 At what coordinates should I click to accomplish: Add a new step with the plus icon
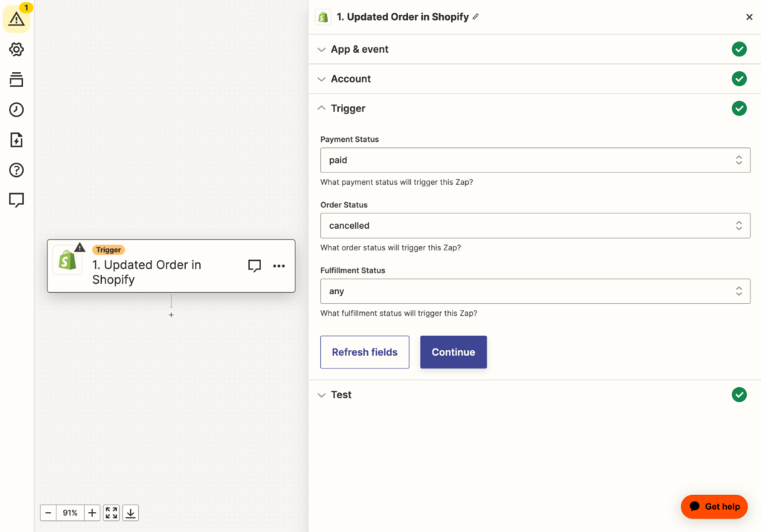[171, 315]
